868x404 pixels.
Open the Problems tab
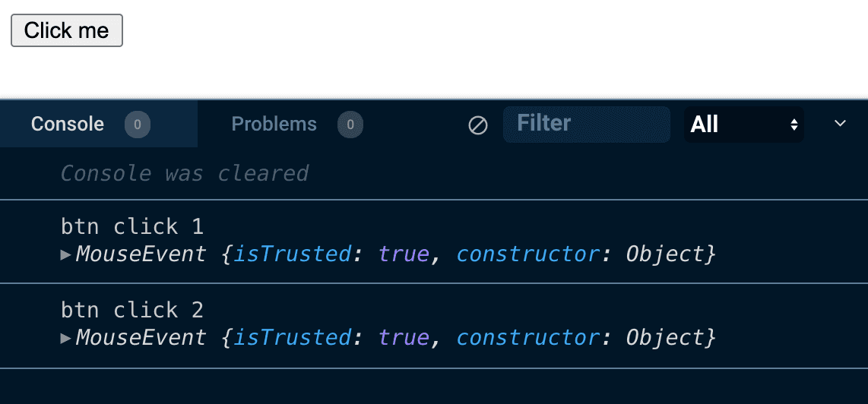[x=274, y=124]
